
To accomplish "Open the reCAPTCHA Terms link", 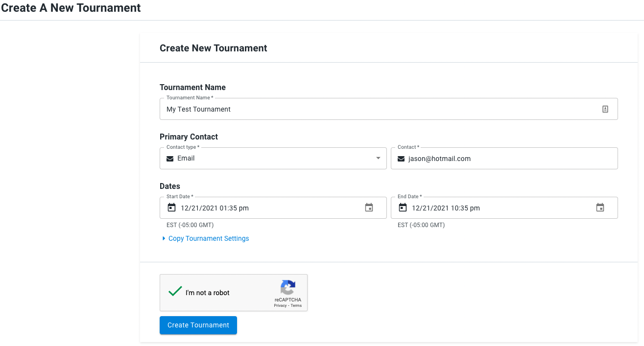I will pyautogui.click(x=296, y=305).
